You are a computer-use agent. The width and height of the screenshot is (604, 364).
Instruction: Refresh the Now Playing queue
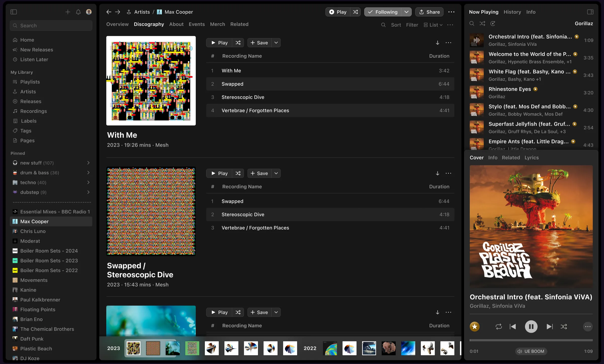tap(493, 23)
